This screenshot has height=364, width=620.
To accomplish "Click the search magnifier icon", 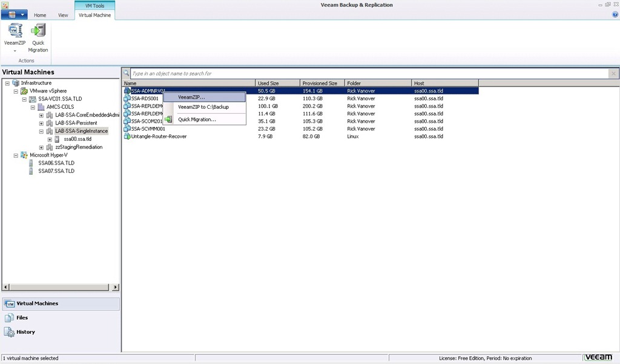I will pos(126,73).
